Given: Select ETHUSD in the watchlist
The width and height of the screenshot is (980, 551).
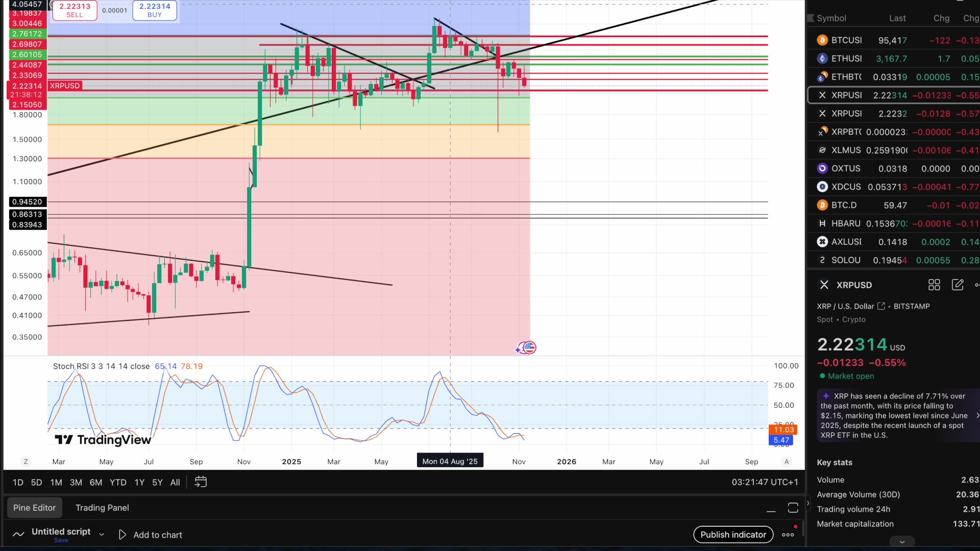Looking at the screenshot, I should tap(893, 59).
